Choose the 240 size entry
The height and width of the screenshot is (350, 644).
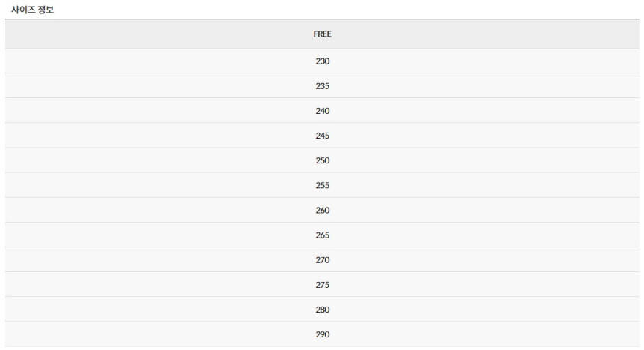coord(322,111)
